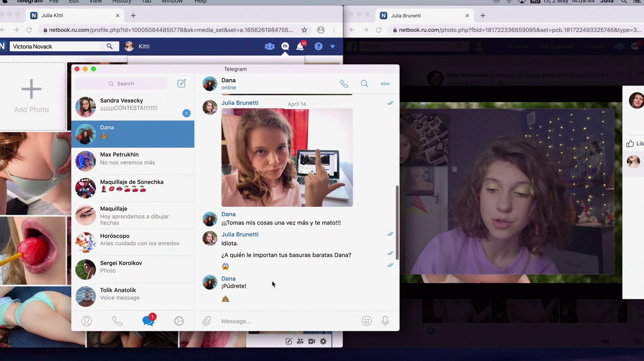The width and height of the screenshot is (644, 361).
Task: Open Netbook notifications bell
Action: pos(300,46)
